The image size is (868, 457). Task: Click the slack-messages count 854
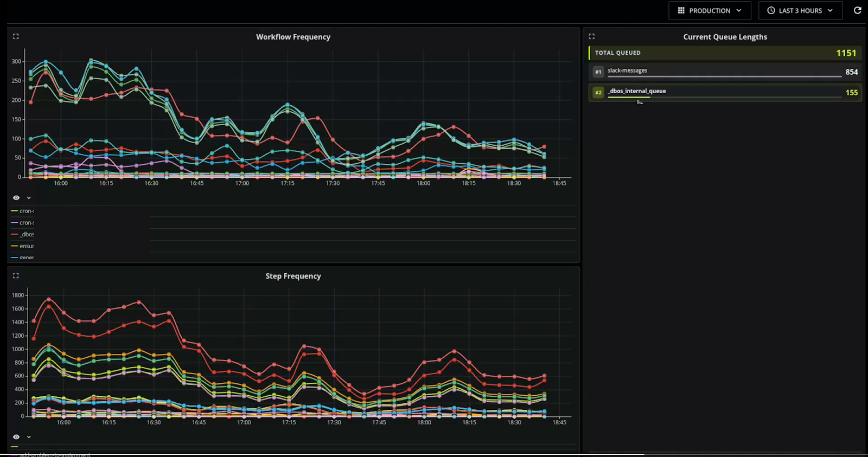click(852, 72)
